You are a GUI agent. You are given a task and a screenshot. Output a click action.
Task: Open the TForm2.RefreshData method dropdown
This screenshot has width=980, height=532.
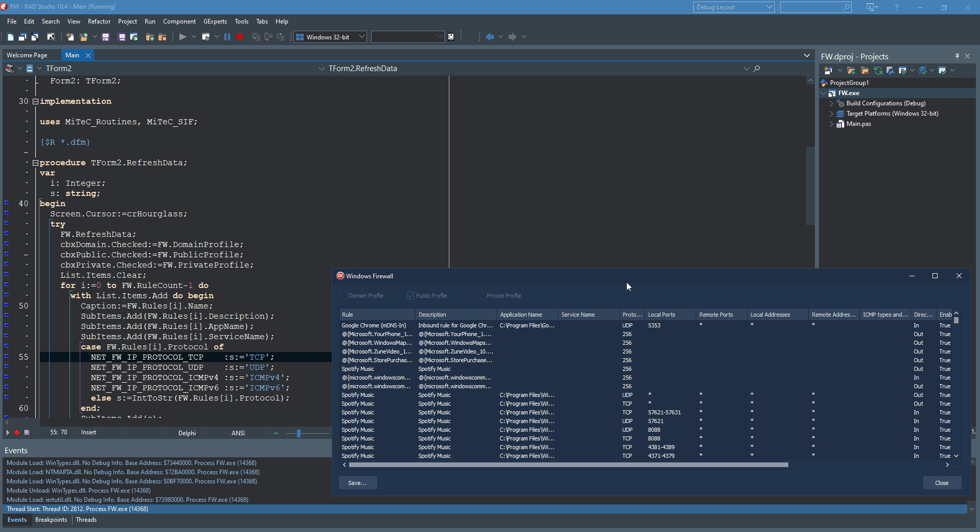pos(746,69)
